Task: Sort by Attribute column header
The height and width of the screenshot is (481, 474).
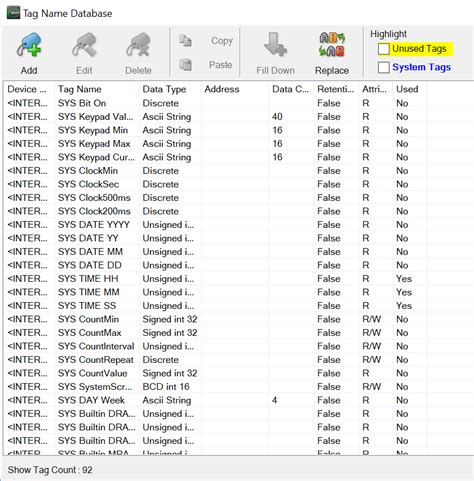Action: click(x=375, y=89)
